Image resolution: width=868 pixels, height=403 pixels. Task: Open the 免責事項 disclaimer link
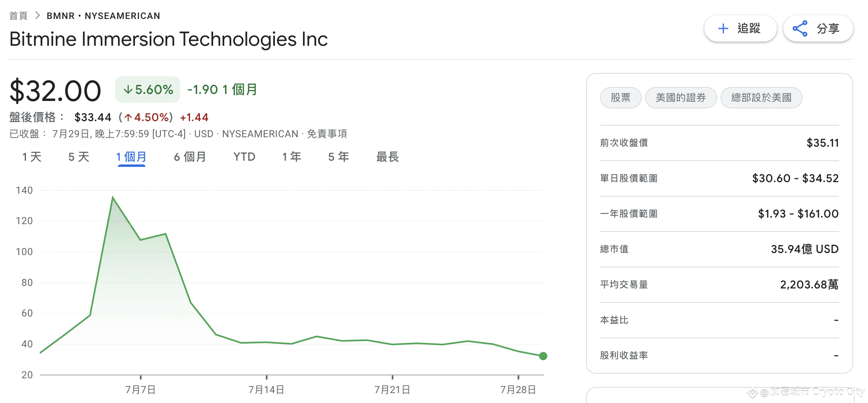coord(327,134)
